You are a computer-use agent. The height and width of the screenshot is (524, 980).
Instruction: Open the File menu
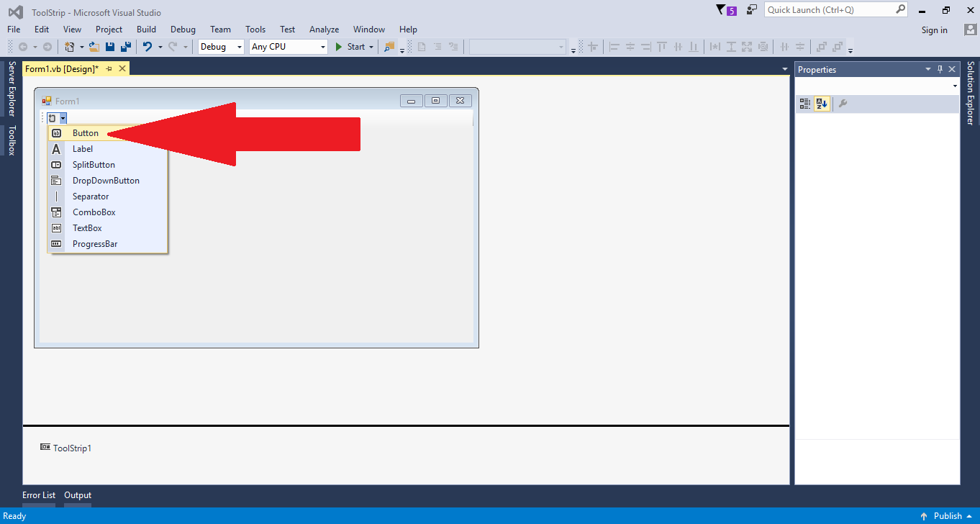click(x=14, y=30)
